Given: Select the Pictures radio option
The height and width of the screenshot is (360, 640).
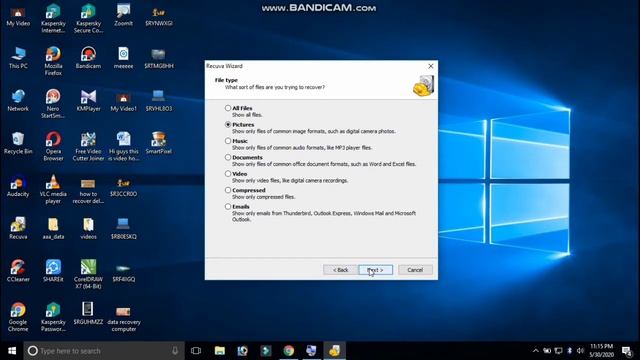Looking at the screenshot, I should [x=228, y=124].
